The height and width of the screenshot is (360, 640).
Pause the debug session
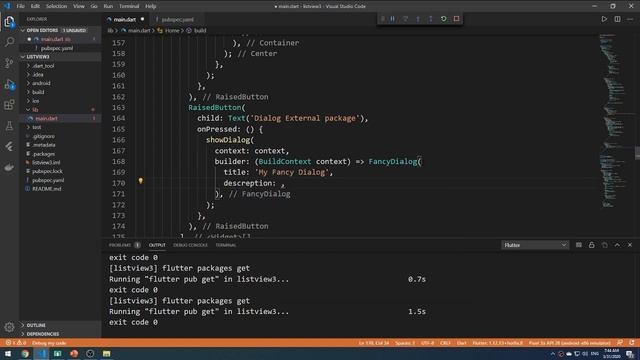pos(392,19)
